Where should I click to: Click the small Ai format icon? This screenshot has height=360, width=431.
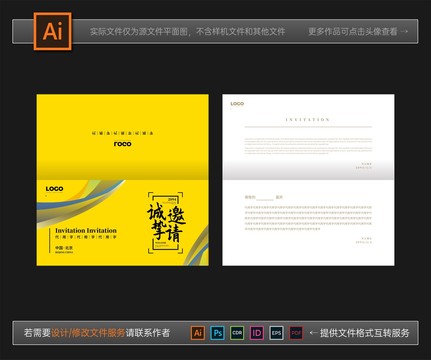198,333
